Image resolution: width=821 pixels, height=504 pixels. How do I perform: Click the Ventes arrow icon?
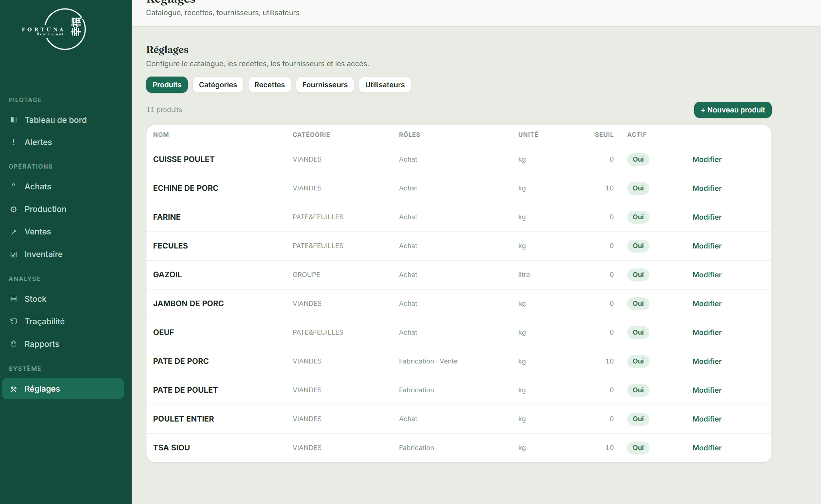pyautogui.click(x=14, y=232)
